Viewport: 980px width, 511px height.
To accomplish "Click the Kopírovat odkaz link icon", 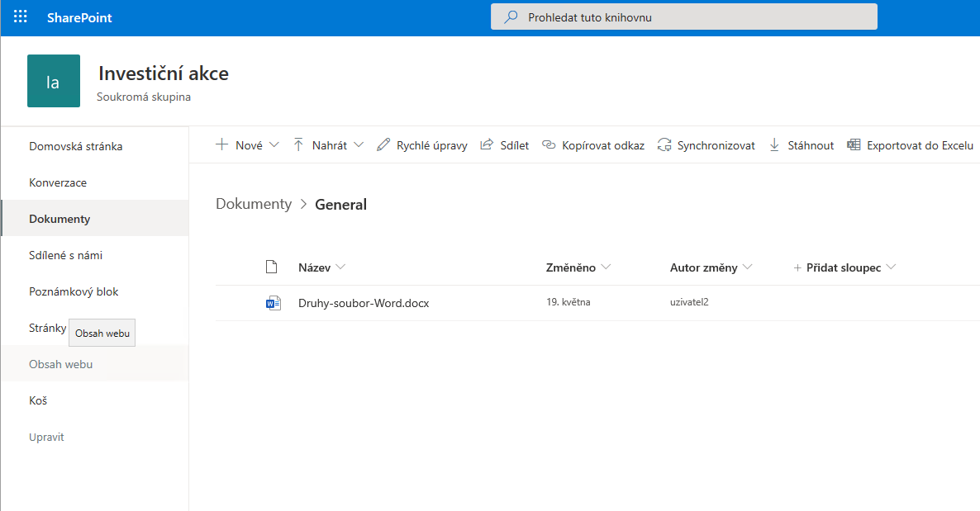I will [x=549, y=145].
